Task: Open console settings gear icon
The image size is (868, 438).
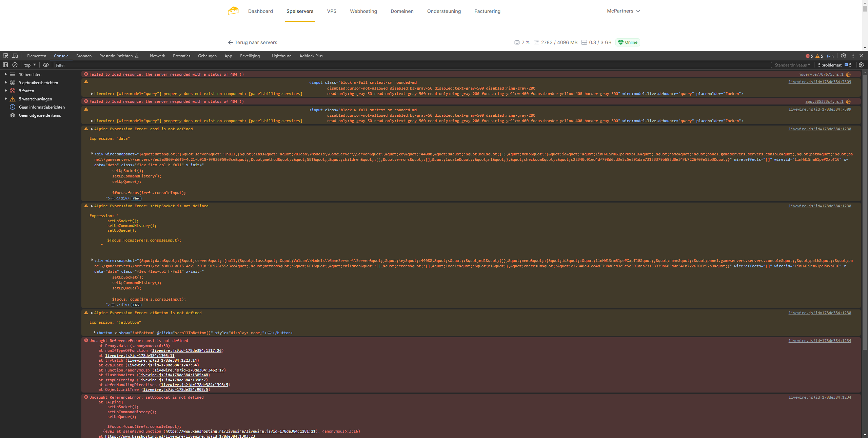Action: pos(861,65)
